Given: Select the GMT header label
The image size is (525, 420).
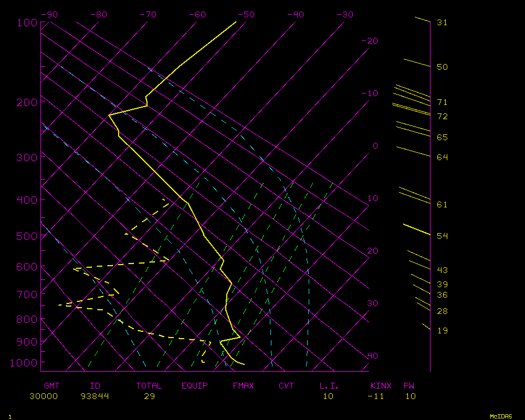Looking at the screenshot, I should click(51, 386).
